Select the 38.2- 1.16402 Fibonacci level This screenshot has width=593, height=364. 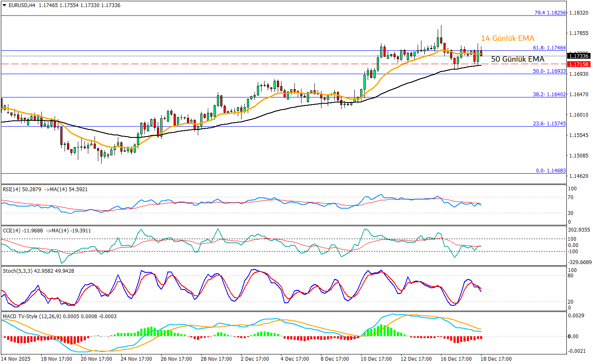549,95
